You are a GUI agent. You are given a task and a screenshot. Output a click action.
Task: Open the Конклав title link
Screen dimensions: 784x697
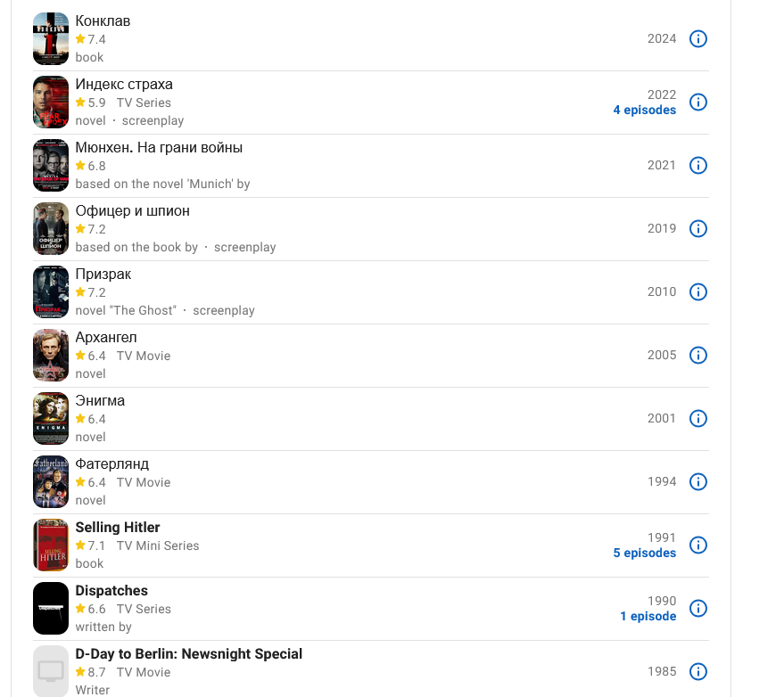point(103,21)
